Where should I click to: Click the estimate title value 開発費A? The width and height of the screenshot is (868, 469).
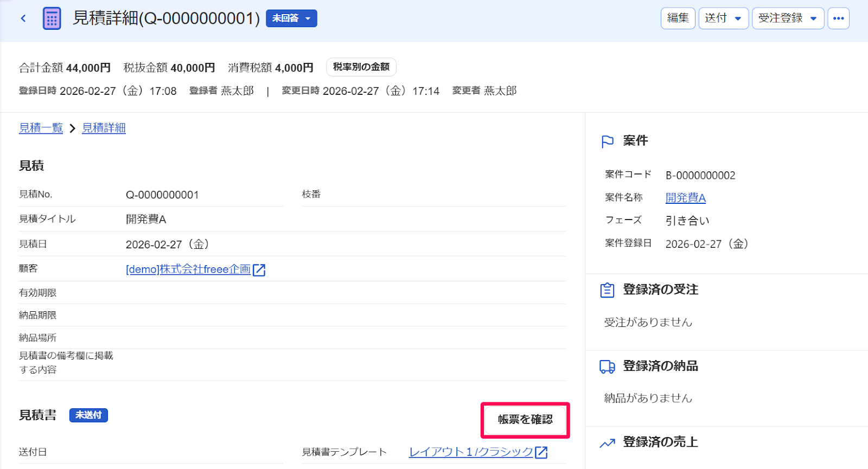(146, 219)
